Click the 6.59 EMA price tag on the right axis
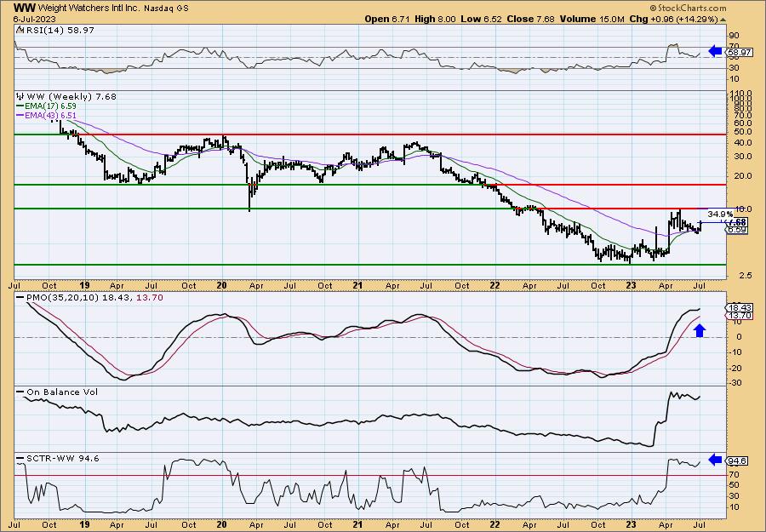 pyautogui.click(x=737, y=230)
